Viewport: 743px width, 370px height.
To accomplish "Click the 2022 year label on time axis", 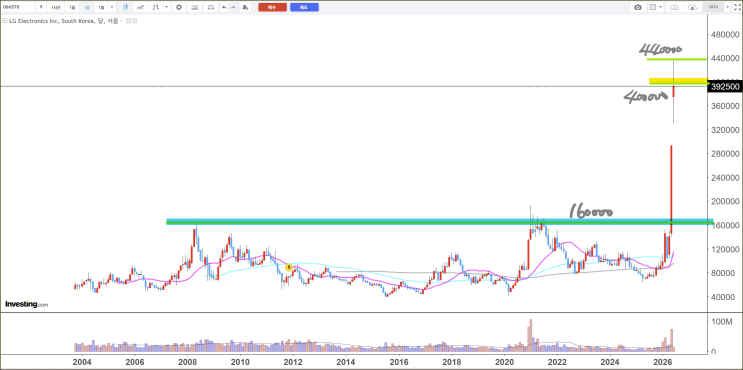I will [x=557, y=361].
